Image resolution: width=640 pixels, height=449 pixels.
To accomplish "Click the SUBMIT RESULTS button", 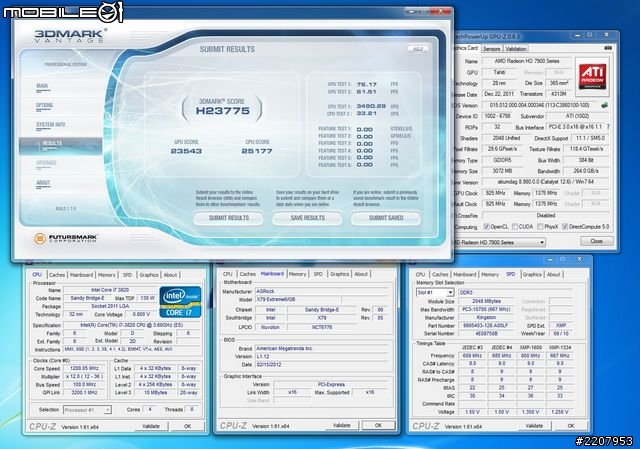I will point(229,218).
